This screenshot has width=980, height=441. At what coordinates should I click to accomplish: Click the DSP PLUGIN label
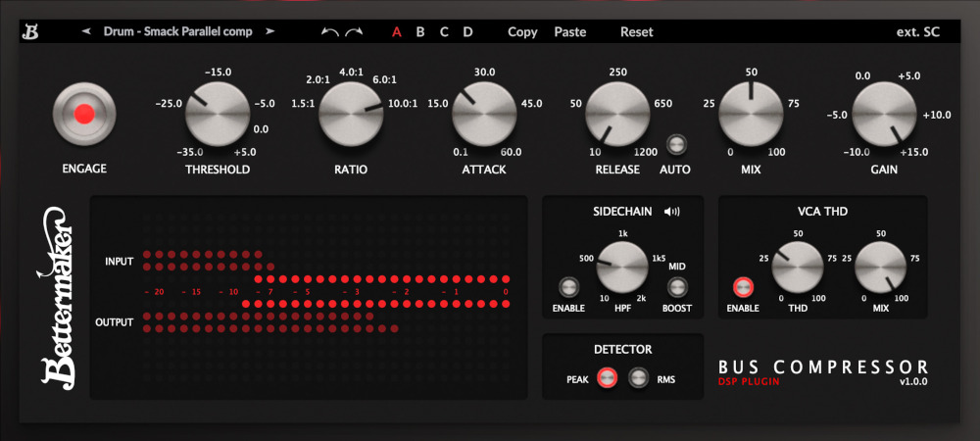coord(748,381)
